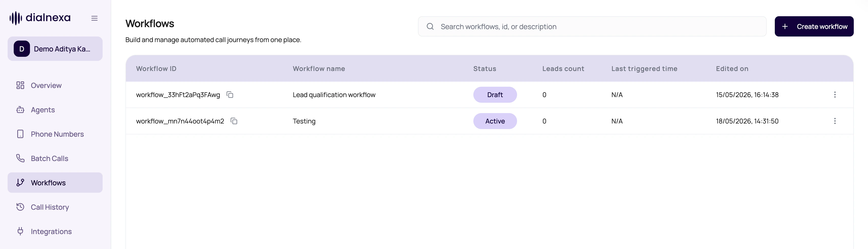Image resolution: width=868 pixels, height=249 pixels.
Task: Click N/A in Testing row
Action: (617, 121)
